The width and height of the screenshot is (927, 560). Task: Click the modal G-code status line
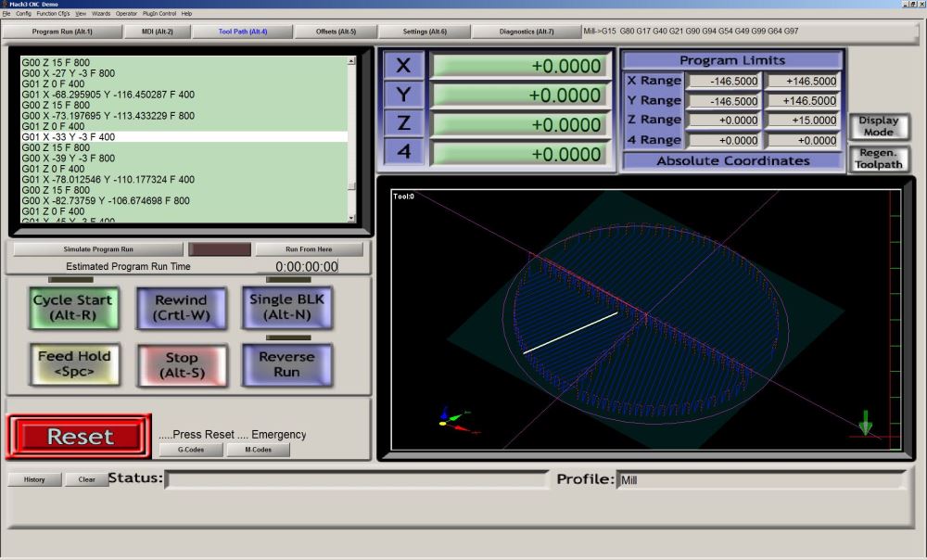(x=691, y=31)
